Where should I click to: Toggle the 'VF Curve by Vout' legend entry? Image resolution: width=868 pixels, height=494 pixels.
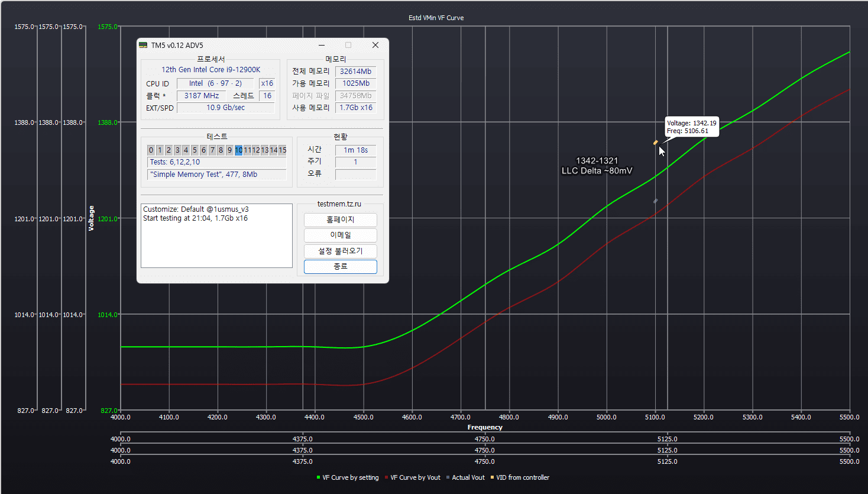(x=413, y=477)
